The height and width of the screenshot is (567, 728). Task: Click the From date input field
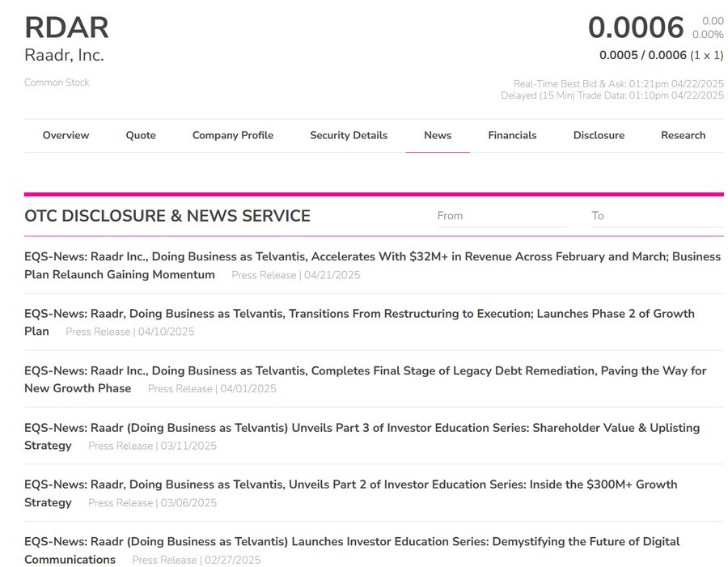[503, 216]
